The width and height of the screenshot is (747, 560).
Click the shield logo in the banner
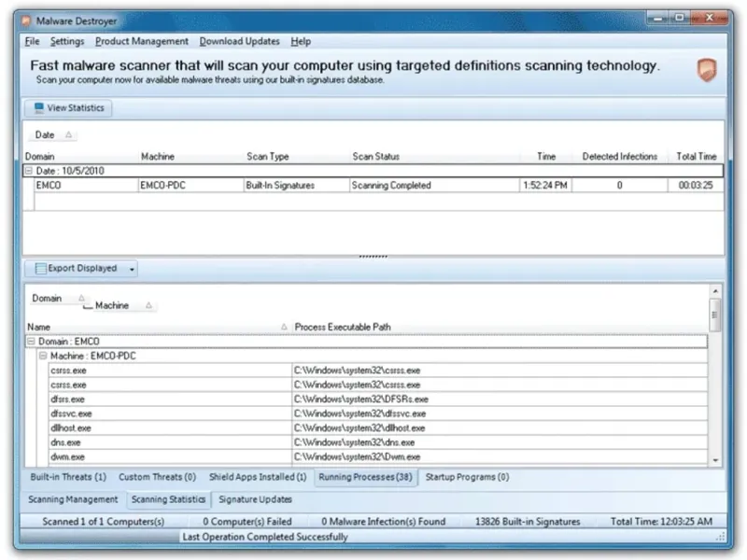[x=707, y=69]
